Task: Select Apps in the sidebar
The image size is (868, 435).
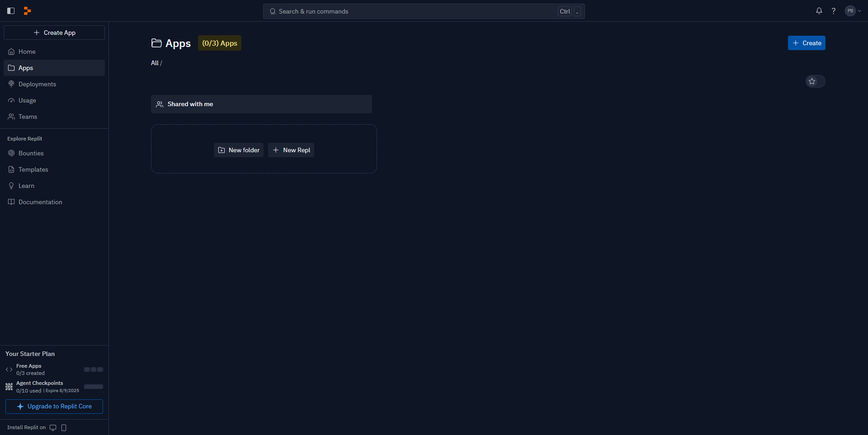Action: tap(54, 68)
